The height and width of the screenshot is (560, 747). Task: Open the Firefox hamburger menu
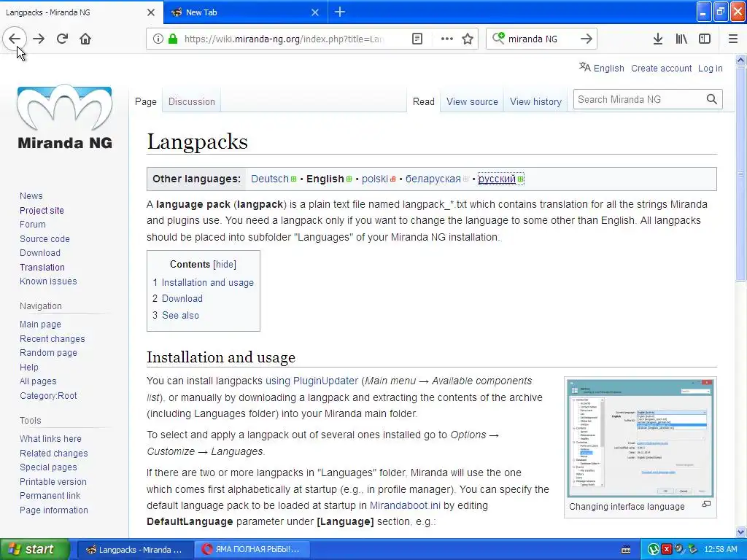click(733, 39)
